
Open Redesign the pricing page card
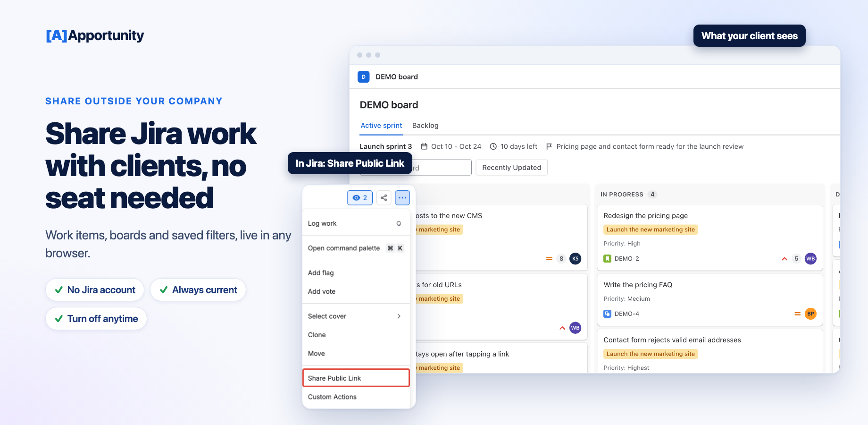[x=710, y=238]
